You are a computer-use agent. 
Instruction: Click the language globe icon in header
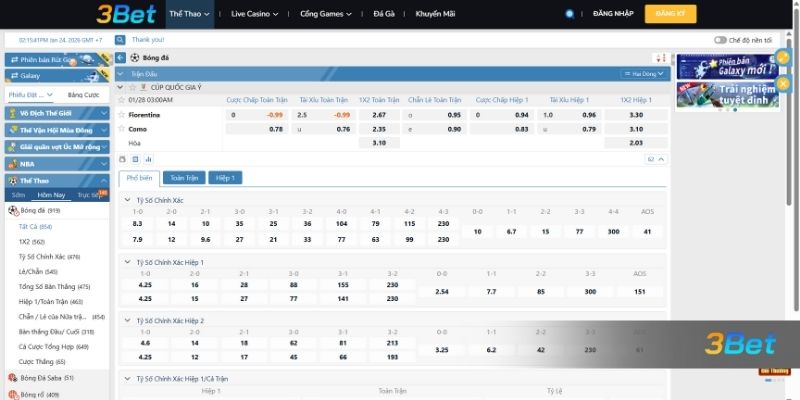[569, 14]
